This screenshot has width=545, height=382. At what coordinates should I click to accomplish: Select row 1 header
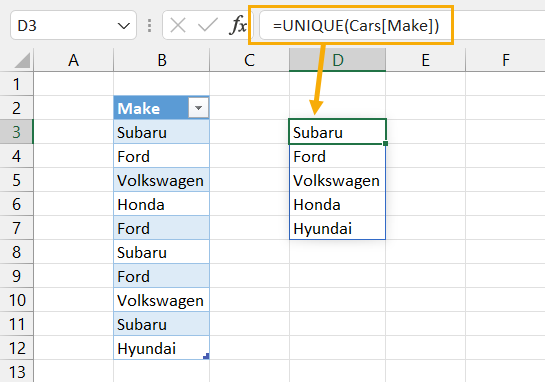point(16,84)
